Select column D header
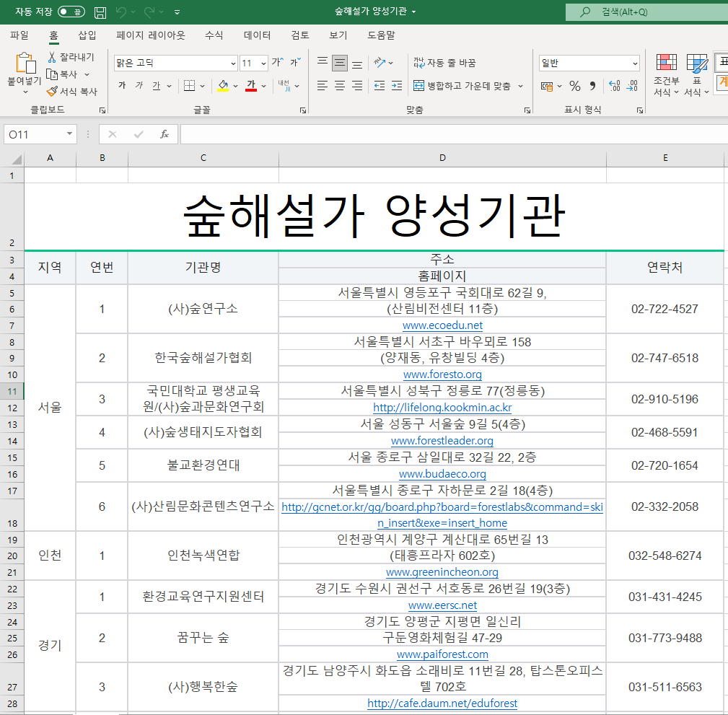This screenshot has height=715, width=728. 442,158
